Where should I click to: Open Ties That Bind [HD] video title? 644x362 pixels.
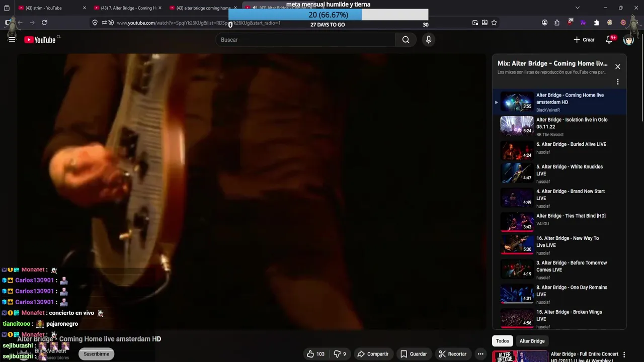point(571,216)
